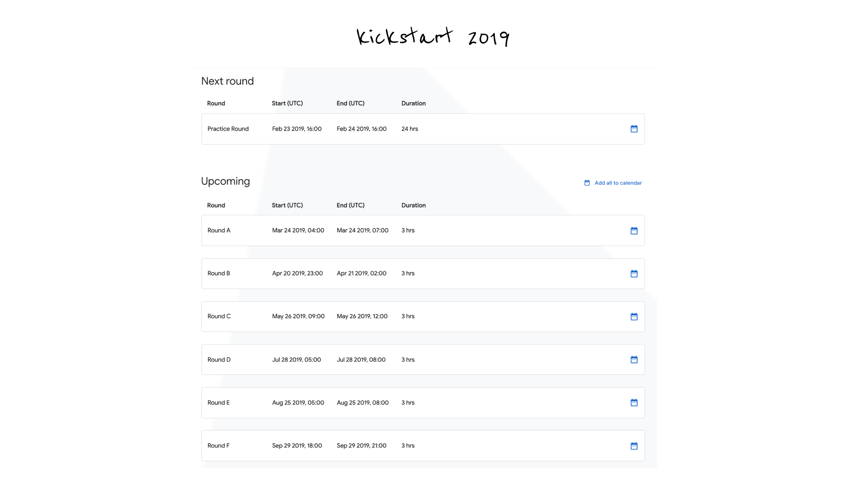The height and width of the screenshot is (492, 868).
Task: Click the '3 hrs' duration for Round A
Action: pyautogui.click(x=408, y=230)
